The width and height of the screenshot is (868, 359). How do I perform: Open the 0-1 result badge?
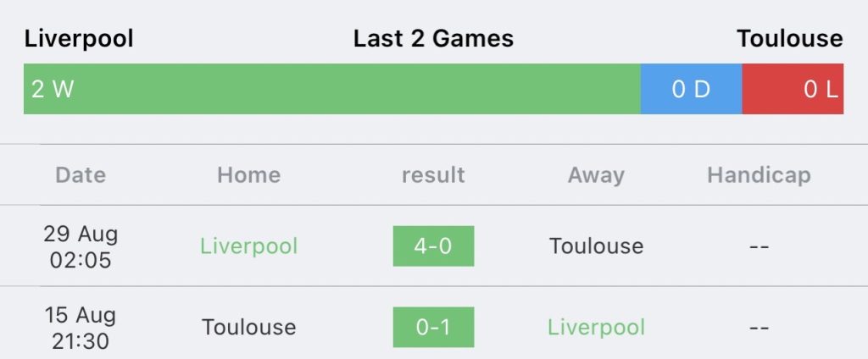(433, 328)
